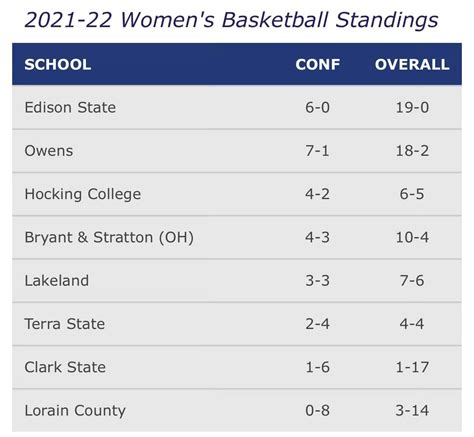
Task: Select Edison State's 19-0 overall record
Action: [412, 108]
